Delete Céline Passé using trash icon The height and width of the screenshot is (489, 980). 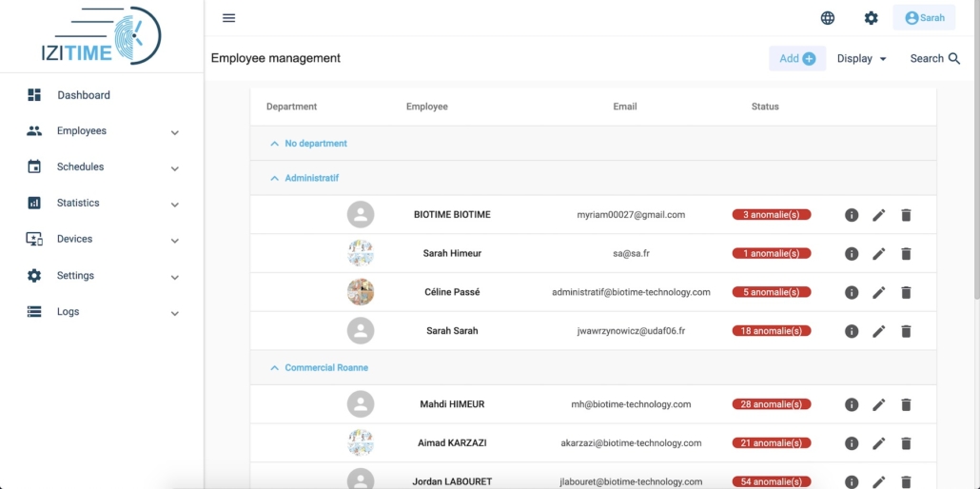[x=906, y=292]
